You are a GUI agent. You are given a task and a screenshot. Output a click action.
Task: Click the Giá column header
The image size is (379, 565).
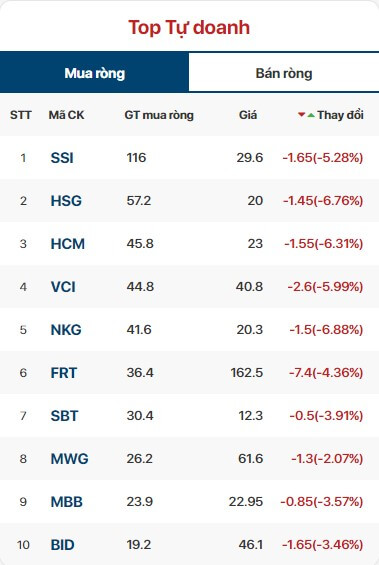coord(248,115)
